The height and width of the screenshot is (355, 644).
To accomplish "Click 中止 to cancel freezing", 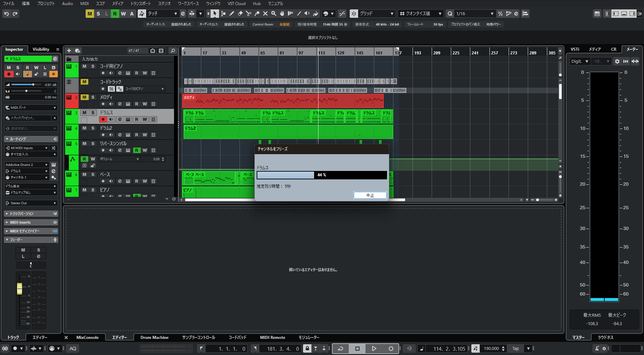I will click(370, 195).
